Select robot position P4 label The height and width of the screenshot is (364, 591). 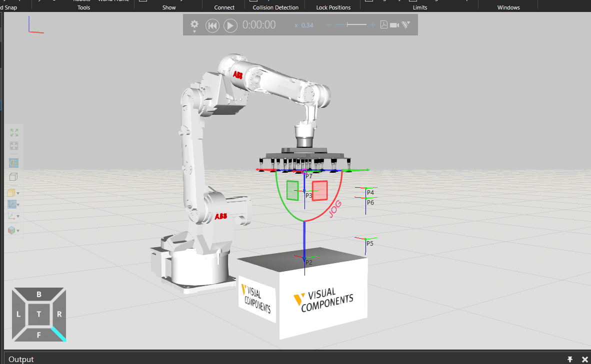pos(370,192)
